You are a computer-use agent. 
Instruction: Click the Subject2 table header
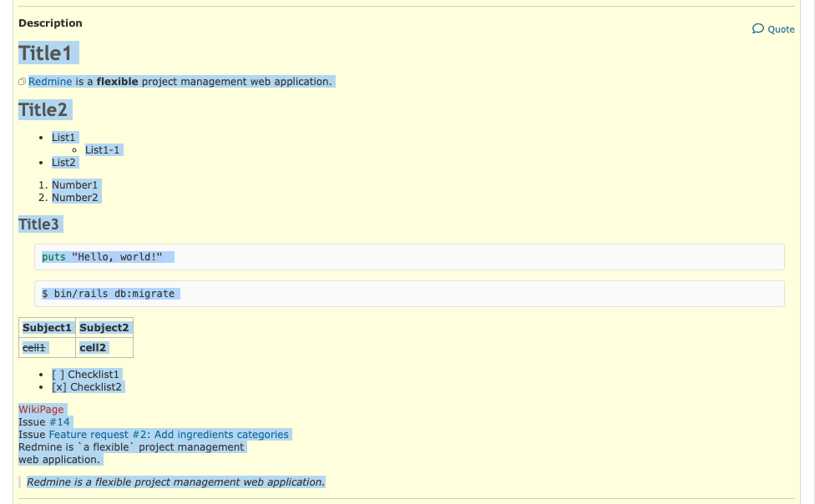coord(104,328)
